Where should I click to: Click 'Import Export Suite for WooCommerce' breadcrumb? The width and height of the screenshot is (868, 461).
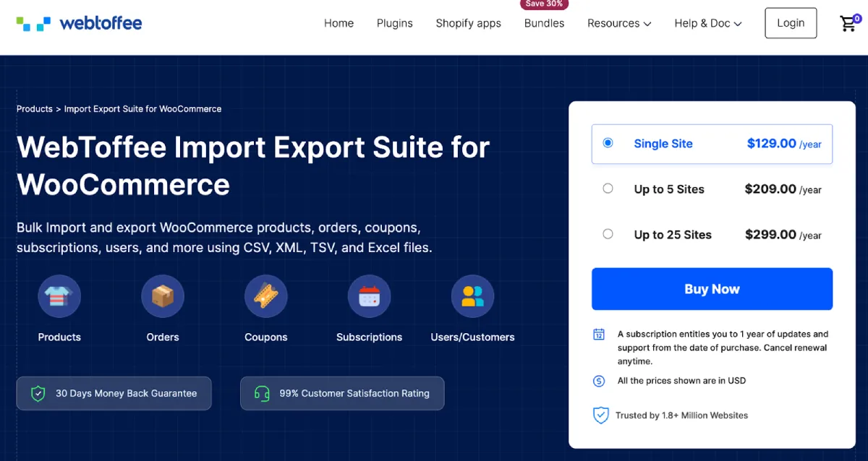[143, 109]
